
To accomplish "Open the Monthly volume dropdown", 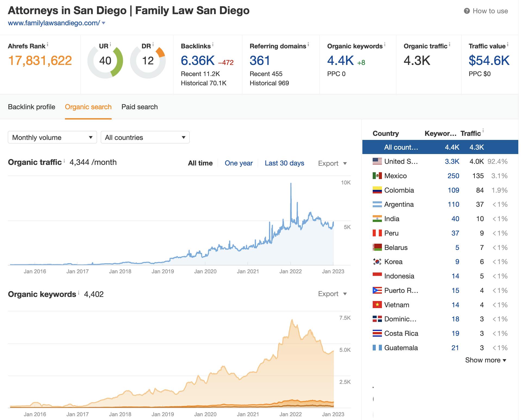I will coord(52,137).
